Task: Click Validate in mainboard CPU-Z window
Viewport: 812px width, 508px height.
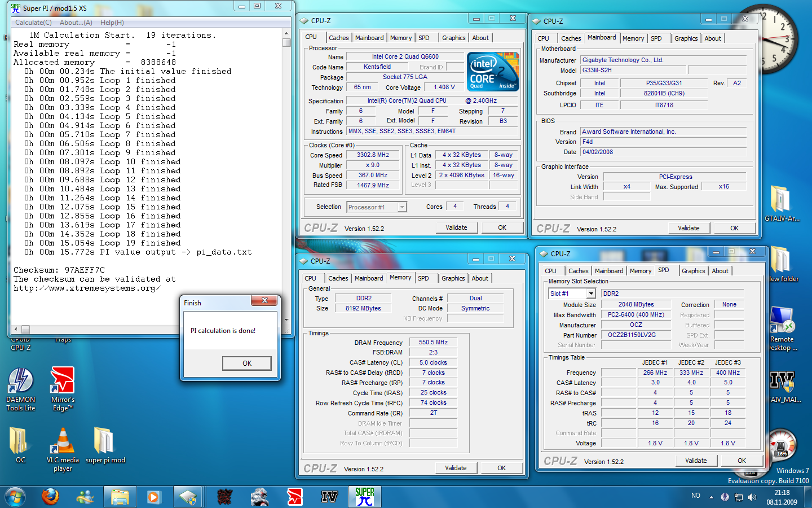Action: pyautogui.click(x=689, y=228)
